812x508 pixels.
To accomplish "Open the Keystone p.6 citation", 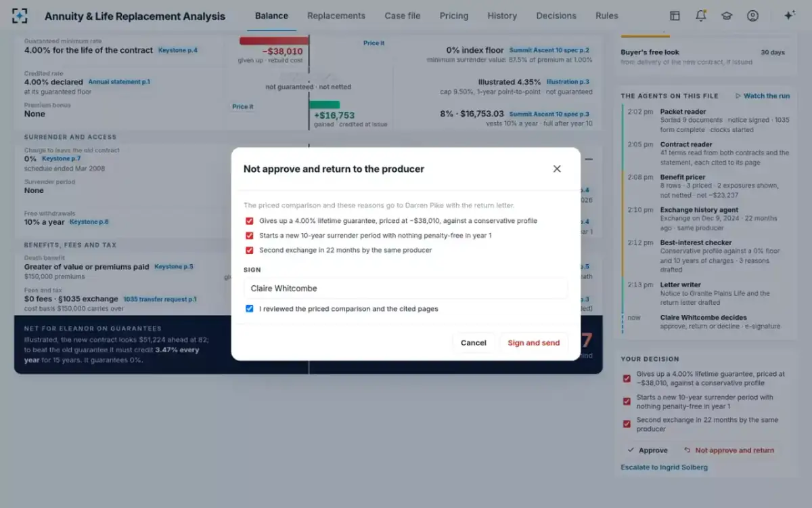I will coord(89,222).
